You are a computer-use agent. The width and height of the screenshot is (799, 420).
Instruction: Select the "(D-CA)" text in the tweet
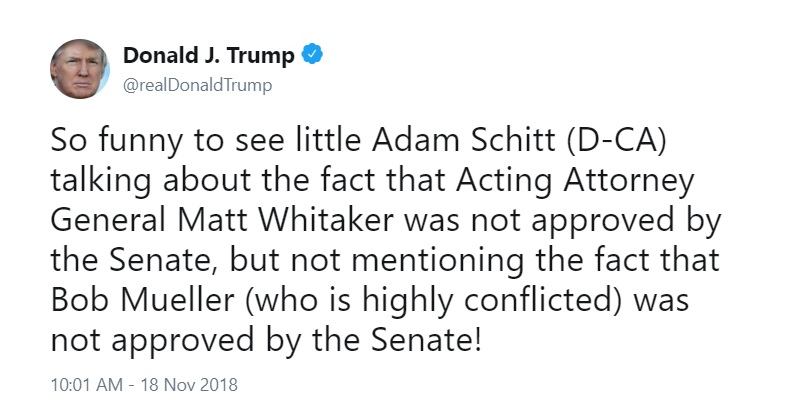[x=615, y=140]
